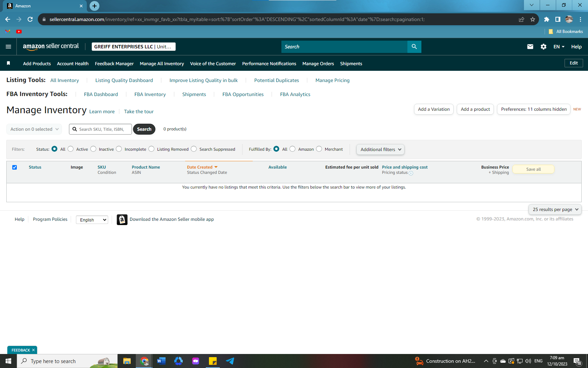Open Voice of the Customer
Image resolution: width=588 pixels, height=368 pixels.
pyautogui.click(x=213, y=63)
